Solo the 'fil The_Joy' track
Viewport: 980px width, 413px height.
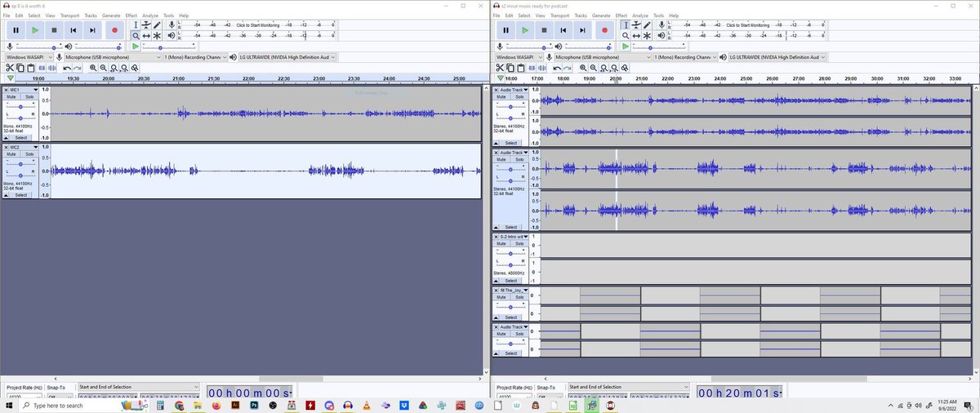click(x=521, y=296)
